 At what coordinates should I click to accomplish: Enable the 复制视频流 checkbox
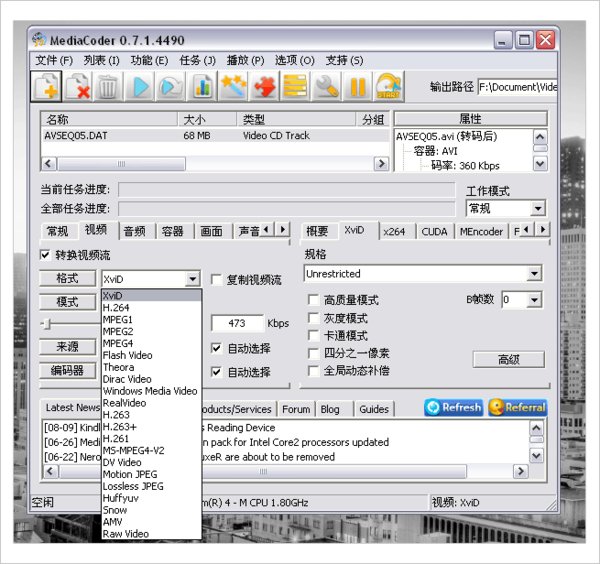[x=216, y=280]
